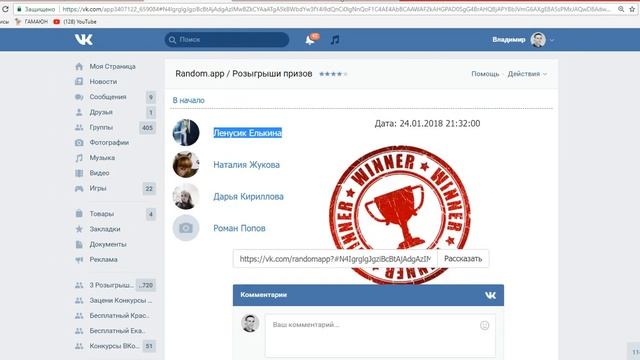Open Дарья Кириллова profile name
Screen dimensions: 640x360
pos(249,196)
